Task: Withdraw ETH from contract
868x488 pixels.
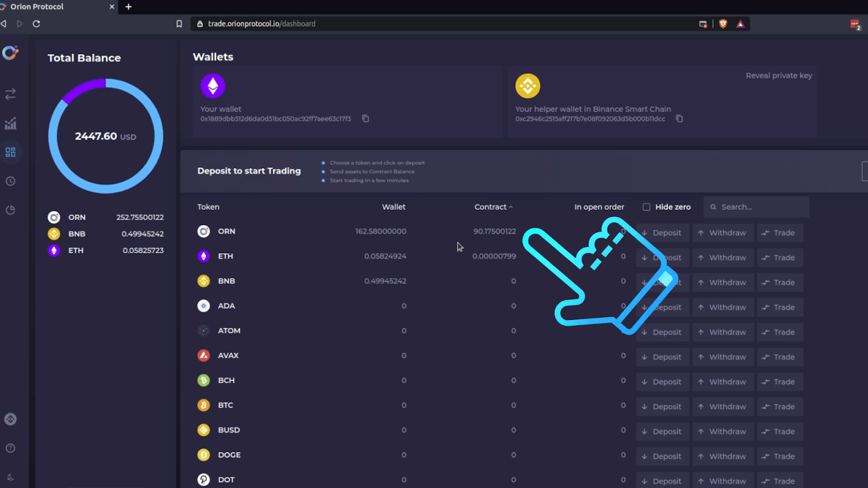Action: point(723,258)
